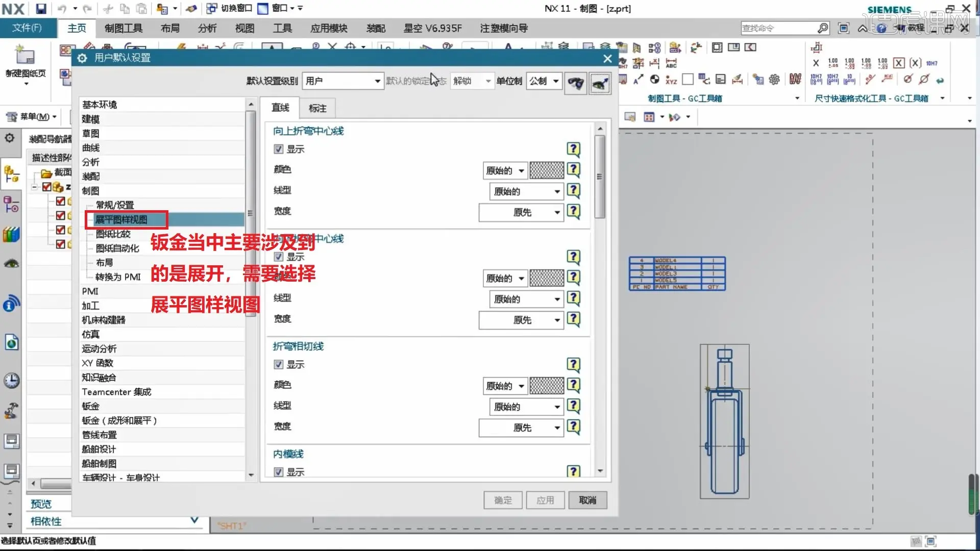
Task: Open the Drafting Tools ribbon tab
Action: click(124, 29)
